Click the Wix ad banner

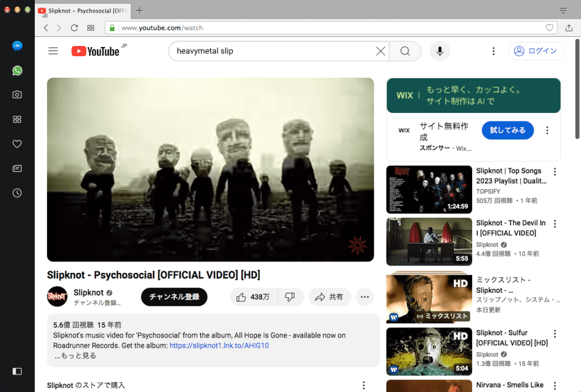pos(474,95)
